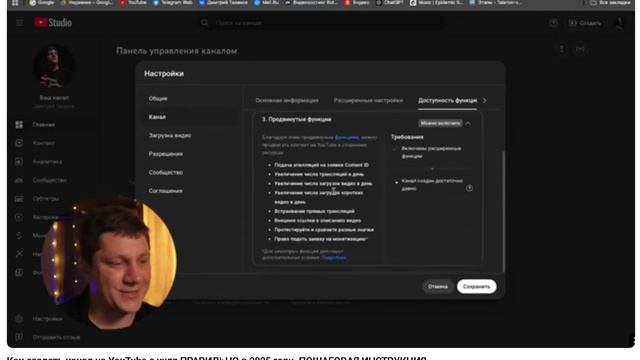This screenshot has height=360, width=640.
Task: Click the Подача апелляций на заявки Content ID item
Action: pyautogui.click(x=321, y=165)
